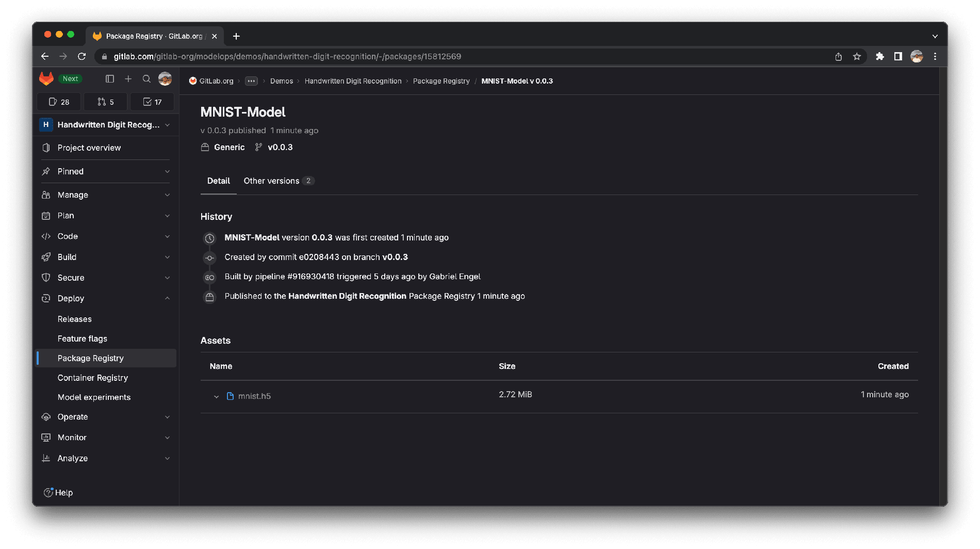The image size is (980, 549).
Task: Expand the Monitor section
Action: tap(106, 438)
